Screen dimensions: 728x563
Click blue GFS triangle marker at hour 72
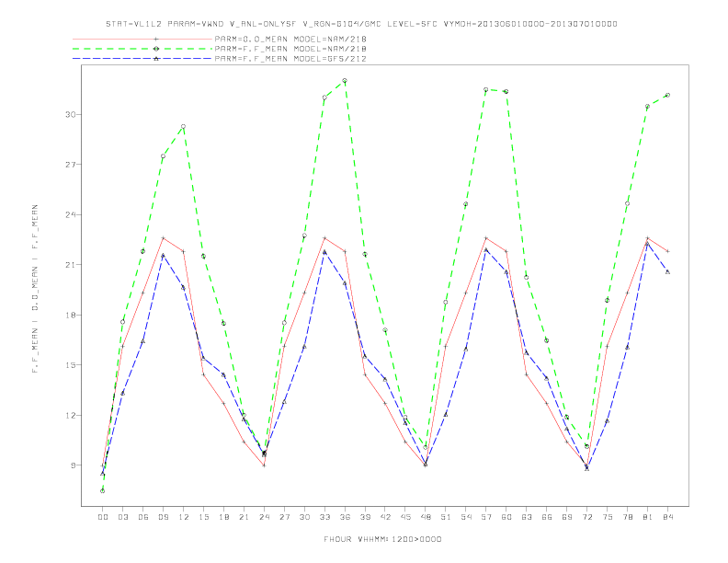[x=586, y=468]
